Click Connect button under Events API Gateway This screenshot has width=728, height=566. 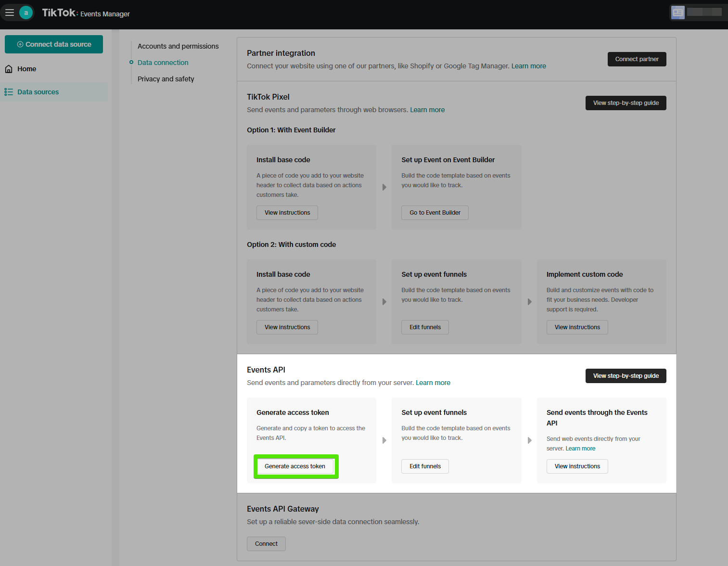[266, 544]
